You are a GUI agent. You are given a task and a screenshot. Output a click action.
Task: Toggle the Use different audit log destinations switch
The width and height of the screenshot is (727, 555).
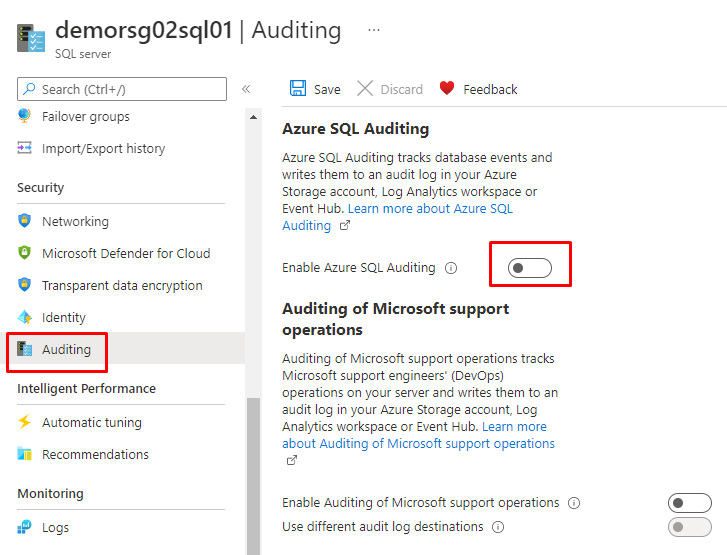pos(689,527)
